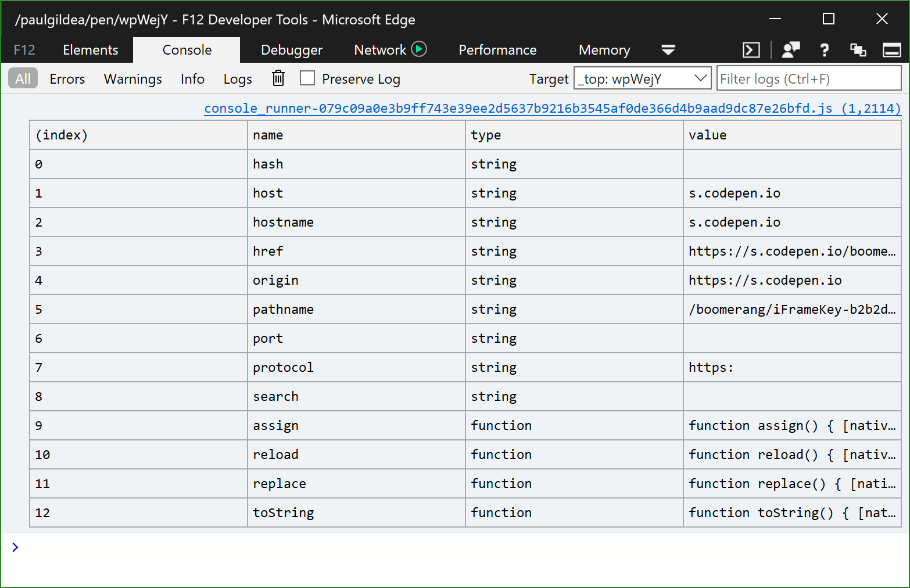Screen dimensions: 910x588
Task: Expand the hidden tools chevron after Memory
Action: [668, 50]
